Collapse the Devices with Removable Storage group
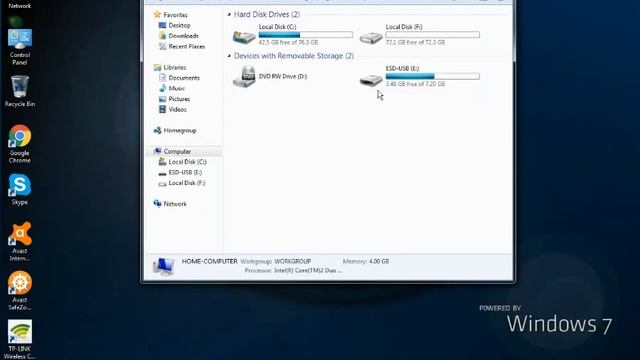The image size is (640, 360). pyautogui.click(x=229, y=56)
